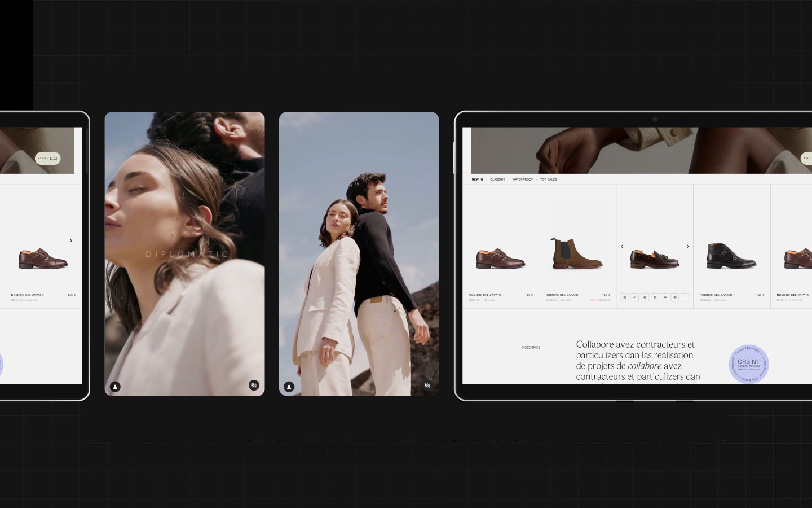This screenshot has height=508, width=812.
Task: Open the olive Chelsea boot product
Action: (577, 254)
